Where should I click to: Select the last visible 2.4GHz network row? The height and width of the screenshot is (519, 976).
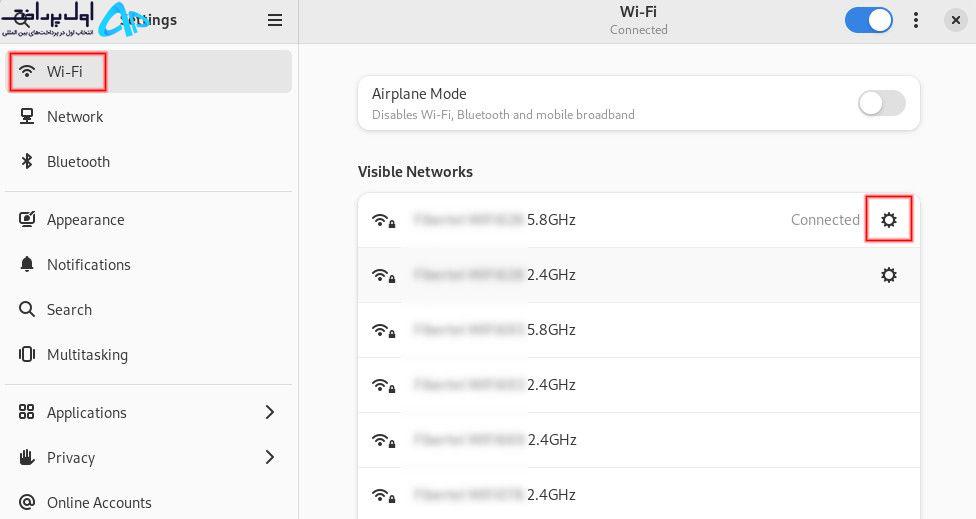(639, 494)
